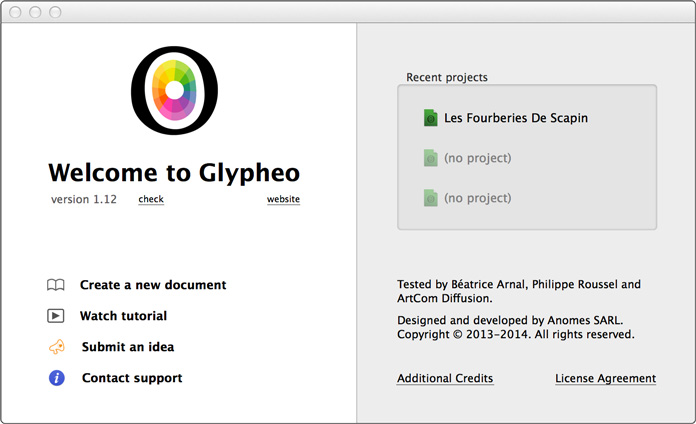Open the License Agreement link

point(605,378)
